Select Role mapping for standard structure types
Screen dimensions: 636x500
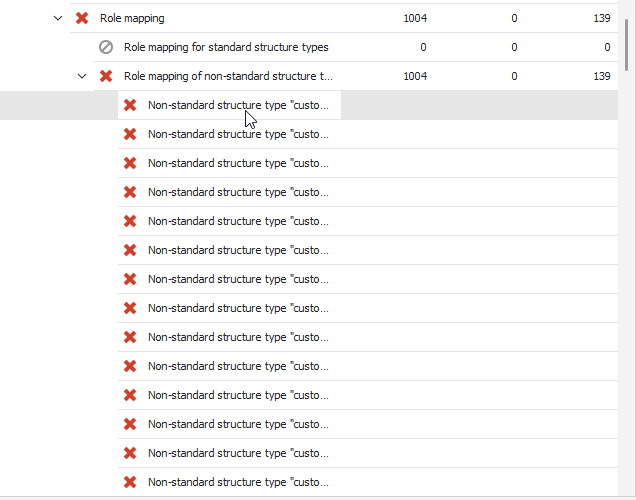(x=226, y=47)
